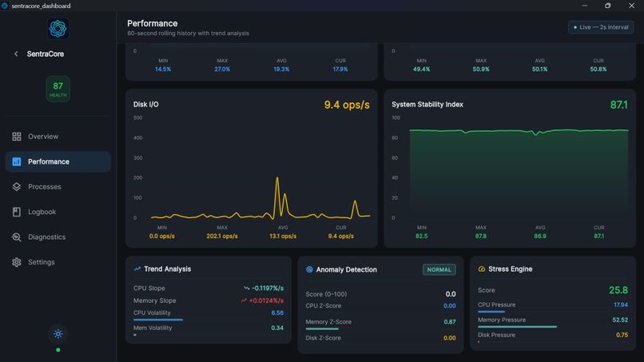Image resolution: width=644 pixels, height=362 pixels.
Task: Open the Processes page
Action: [58, 186]
